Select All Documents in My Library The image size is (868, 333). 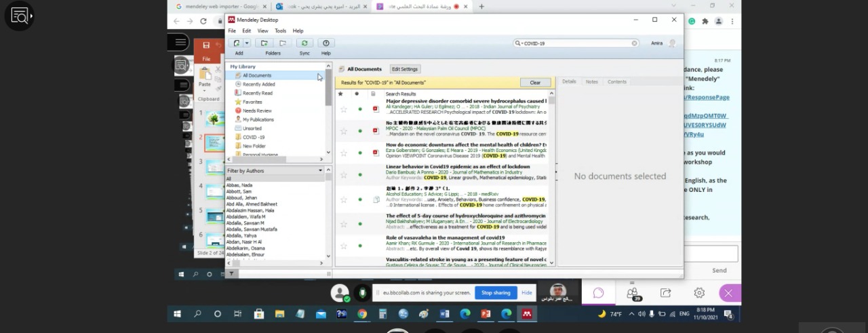[x=257, y=75]
